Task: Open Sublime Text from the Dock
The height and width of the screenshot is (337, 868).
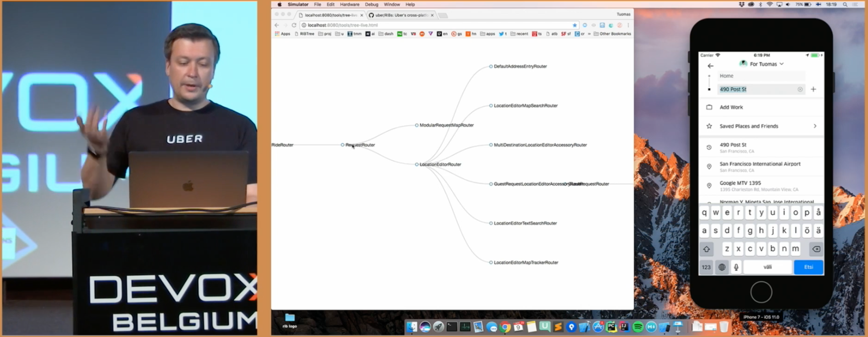Action: 558,327
